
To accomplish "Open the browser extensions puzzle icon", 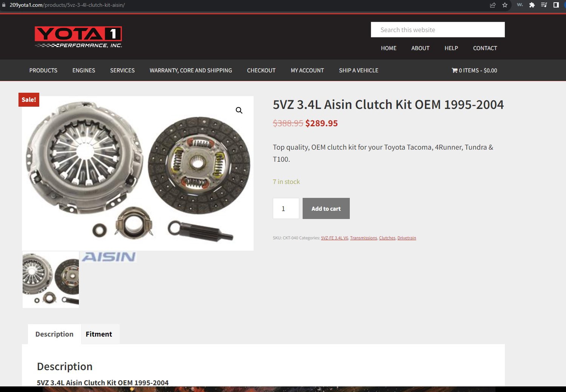I will [x=532, y=5].
